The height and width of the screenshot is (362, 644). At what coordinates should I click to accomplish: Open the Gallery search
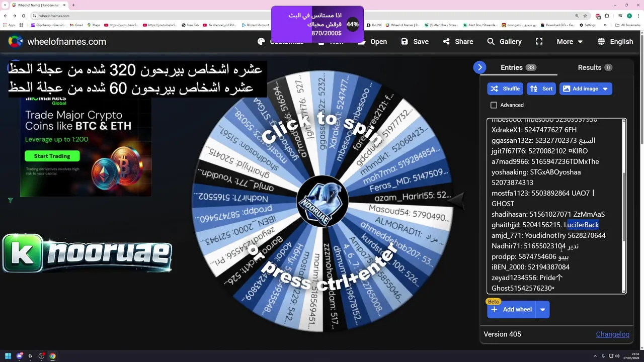coord(504,42)
